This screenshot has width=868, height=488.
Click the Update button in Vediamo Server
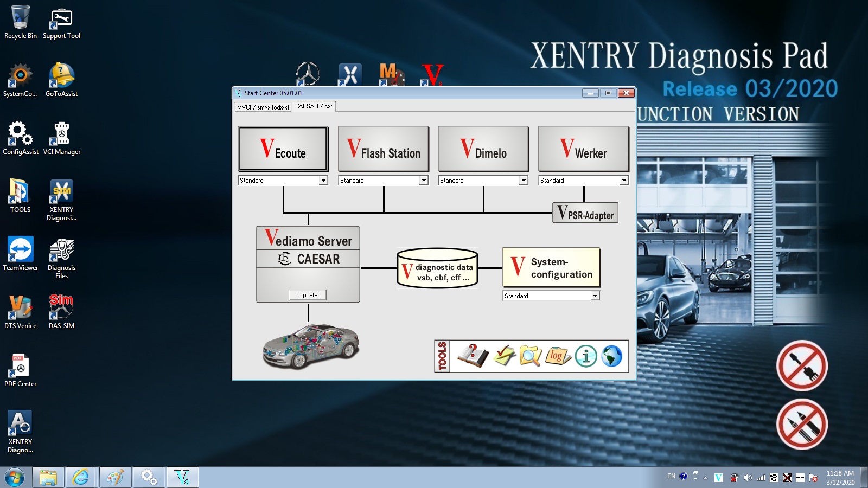pyautogui.click(x=308, y=295)
